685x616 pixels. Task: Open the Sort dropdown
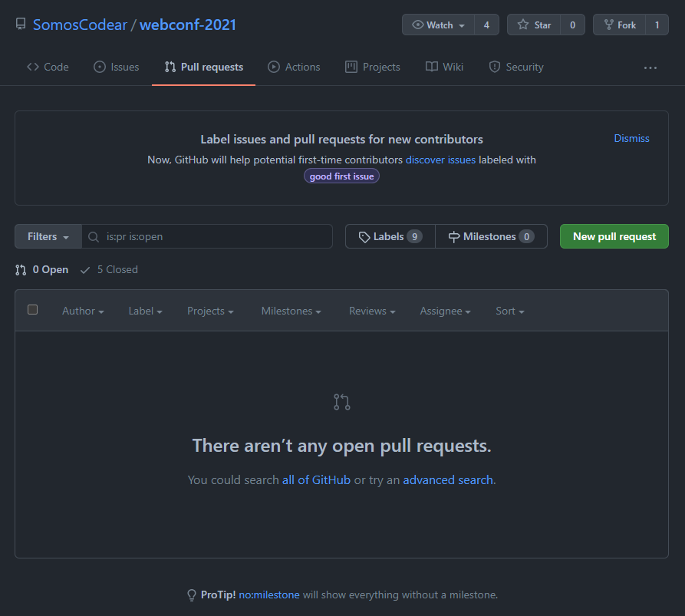[510, 311]
